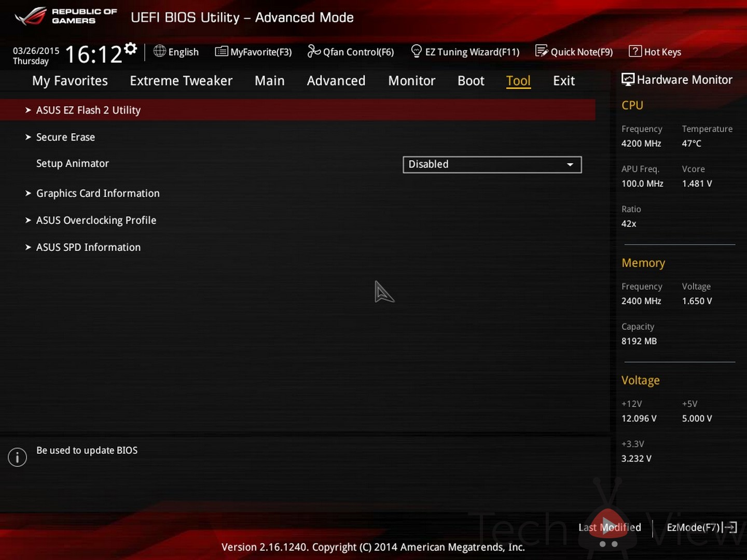Open the Boot tab
The width and height of the screenshot is (747, 560).
click(x=471, y=81)
